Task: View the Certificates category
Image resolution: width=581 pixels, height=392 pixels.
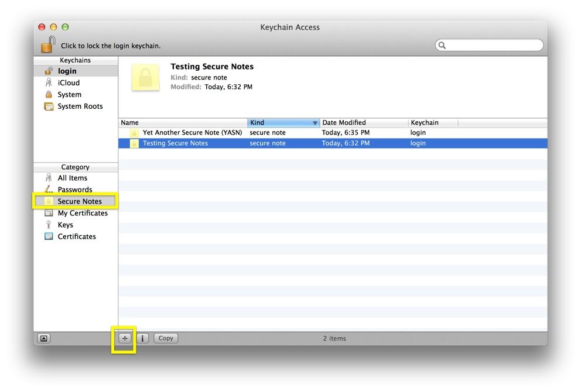Action: tap(76, 236)
